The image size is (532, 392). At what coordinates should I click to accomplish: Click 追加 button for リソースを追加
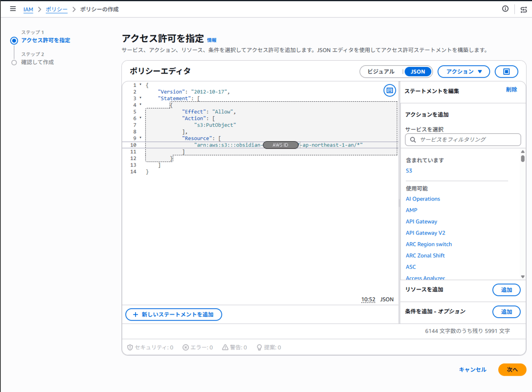tap(506, 290)
